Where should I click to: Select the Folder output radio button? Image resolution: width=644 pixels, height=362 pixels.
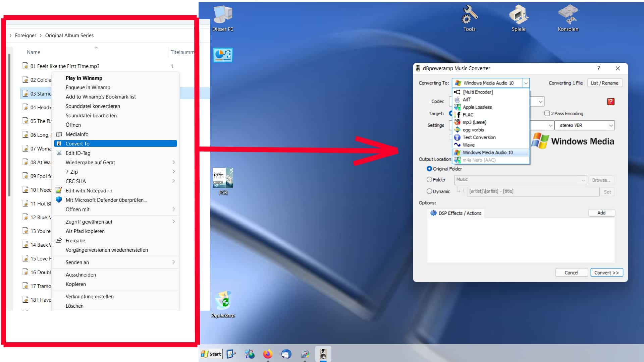pyautogui.click(x=429, y=180)
